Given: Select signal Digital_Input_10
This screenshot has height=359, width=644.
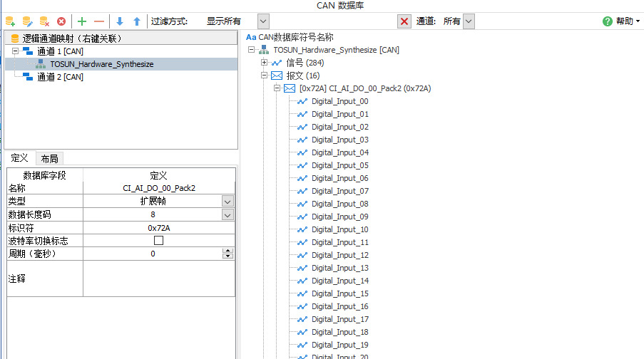Looking at the screenshot, I should [339, 229].
